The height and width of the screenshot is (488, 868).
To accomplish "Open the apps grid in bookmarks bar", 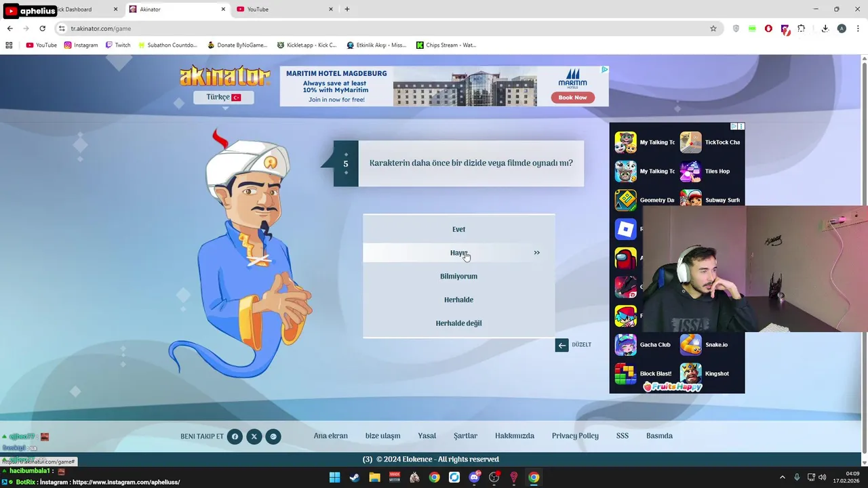I will [x=9, y=45].
